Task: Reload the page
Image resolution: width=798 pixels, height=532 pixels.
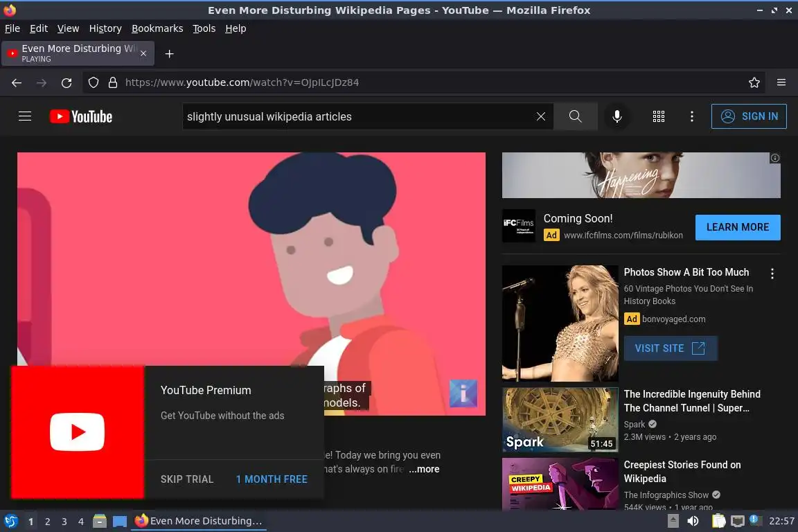Action: [x=66, y=82]
